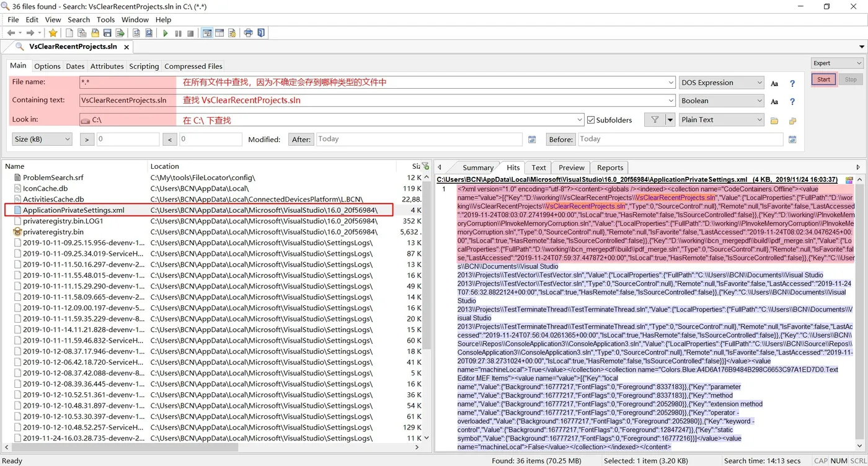Toggle the greater-than size operator

tap(87, 140)
